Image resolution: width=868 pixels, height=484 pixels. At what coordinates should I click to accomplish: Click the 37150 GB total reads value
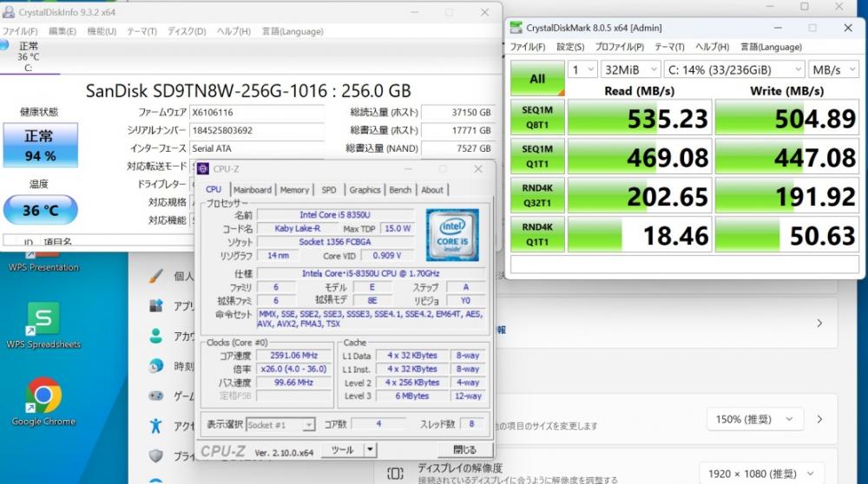(x=457, y=112)
